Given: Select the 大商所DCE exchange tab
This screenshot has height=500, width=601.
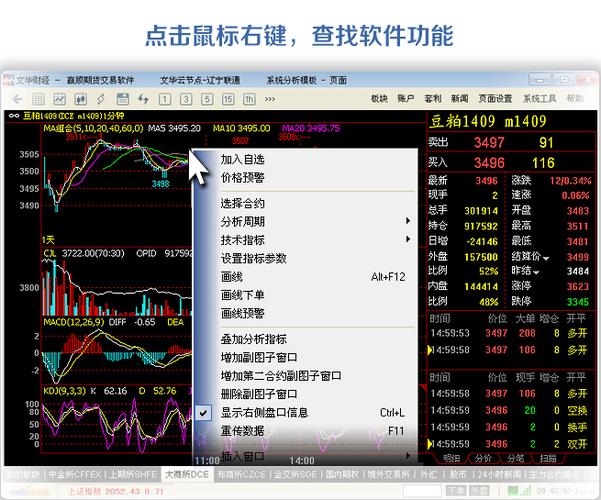Looking at the screenshot, I should click(187, 475).
